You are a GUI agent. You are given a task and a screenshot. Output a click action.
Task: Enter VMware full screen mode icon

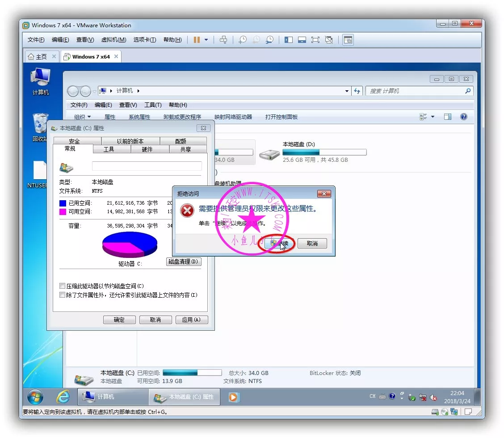(x=315, y=40)
